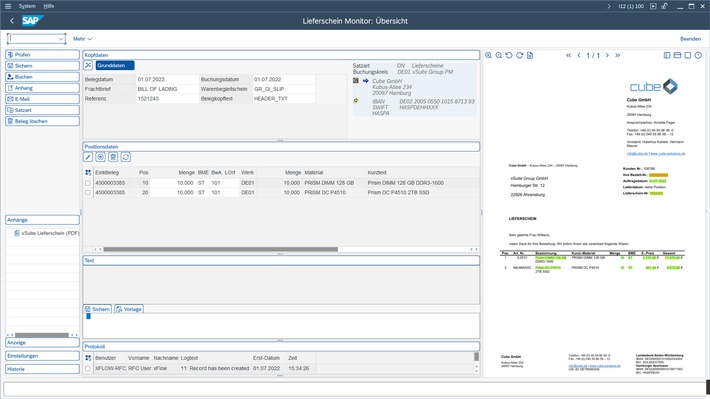Click the Menge cell of position 10
This screenshot has width=710, height=399.
[172, 183]
